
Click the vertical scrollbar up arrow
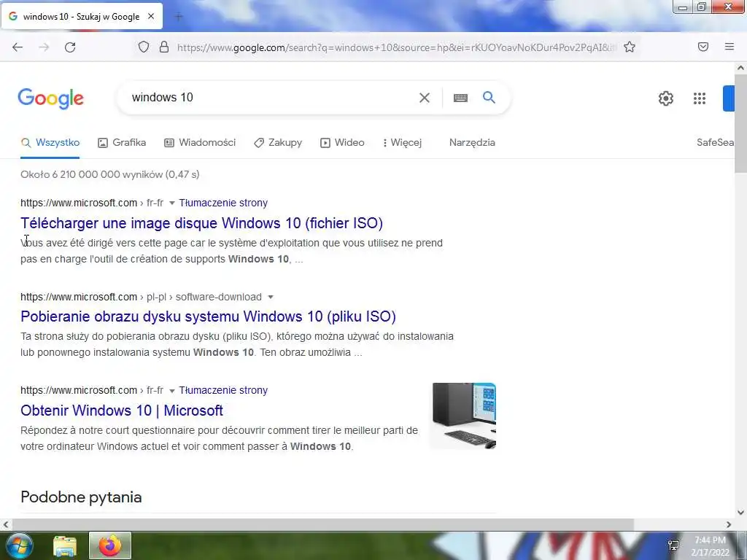(740, 68)
